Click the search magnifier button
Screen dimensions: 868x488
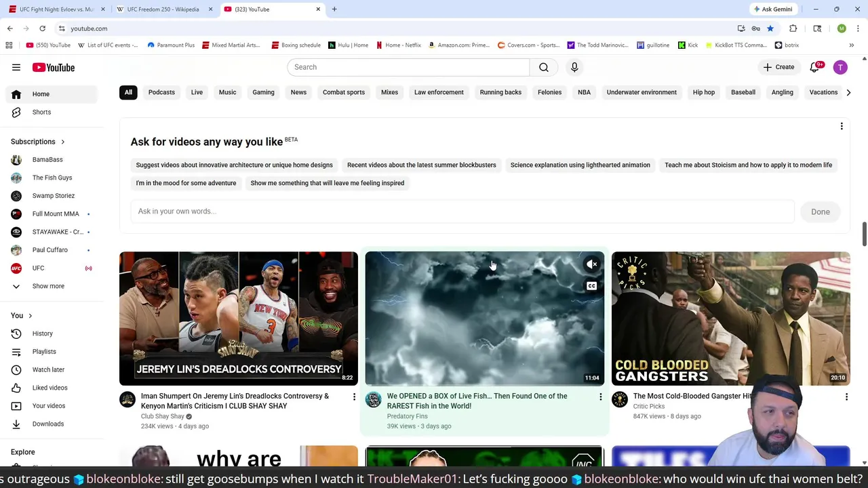[544, 67]
